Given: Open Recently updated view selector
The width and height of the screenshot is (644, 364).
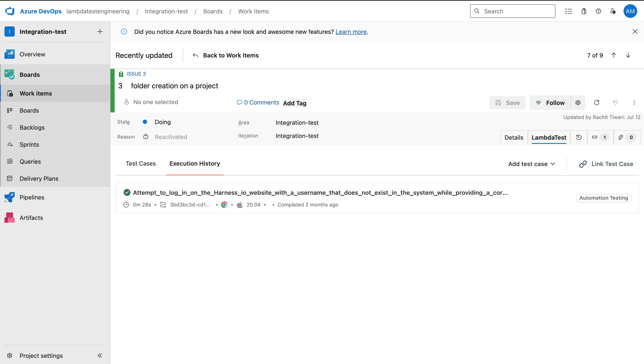Looking at the screenshot, I should click(x=144, y=55).
